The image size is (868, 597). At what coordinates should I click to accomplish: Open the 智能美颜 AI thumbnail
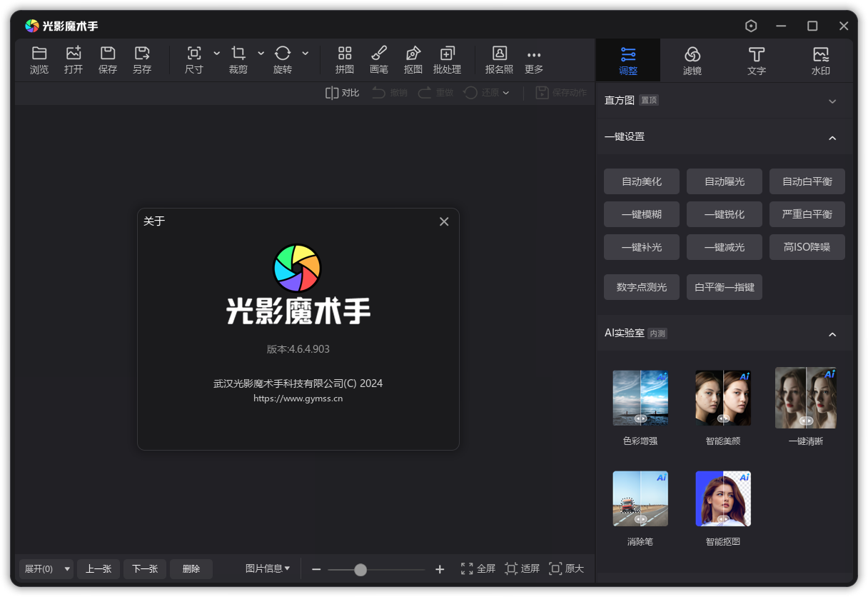[723, 398]
